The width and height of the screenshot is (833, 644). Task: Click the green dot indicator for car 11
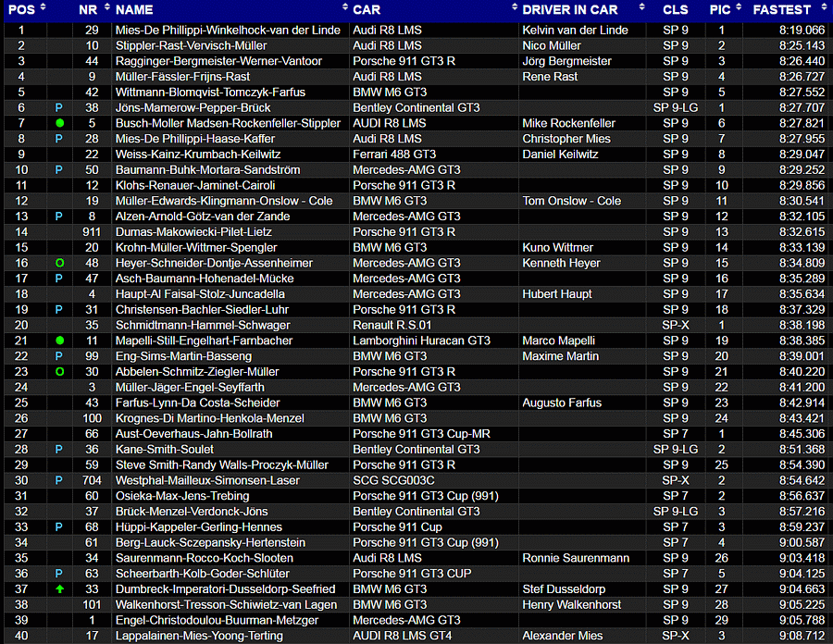(x=59, y=341)
